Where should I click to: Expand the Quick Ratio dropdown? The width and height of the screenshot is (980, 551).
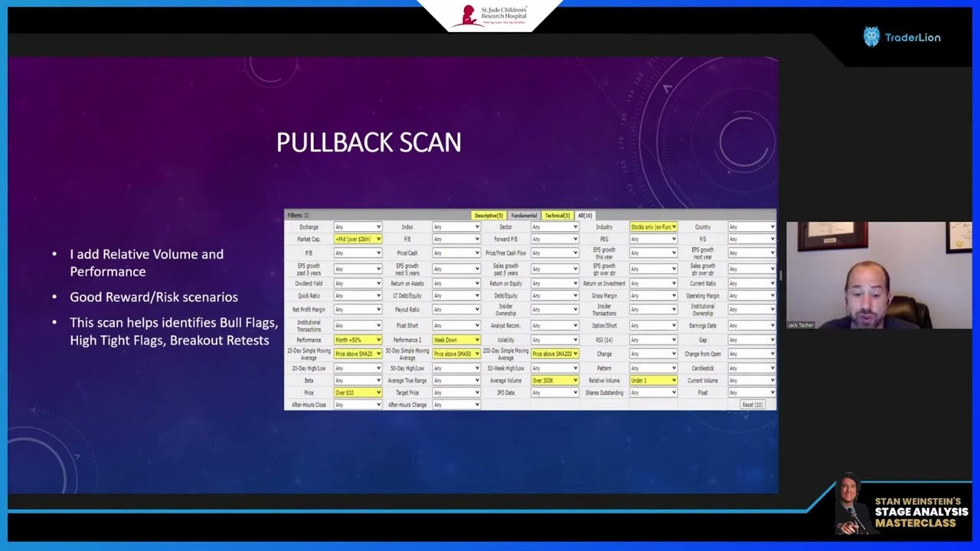(x=358, y=296)
